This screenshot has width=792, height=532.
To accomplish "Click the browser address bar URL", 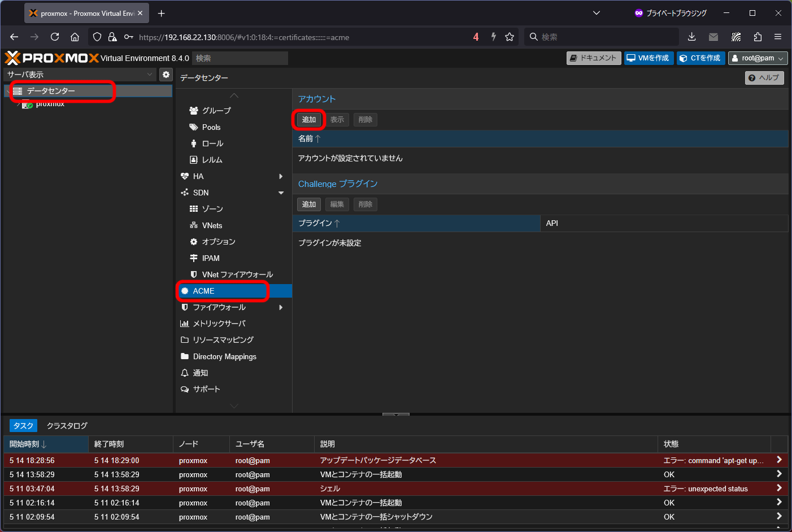I will pos(244,37).
